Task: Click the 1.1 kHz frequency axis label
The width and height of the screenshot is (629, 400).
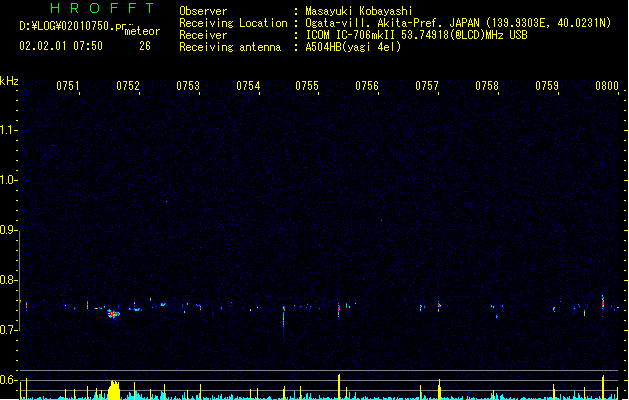Action: pos(8,130)
